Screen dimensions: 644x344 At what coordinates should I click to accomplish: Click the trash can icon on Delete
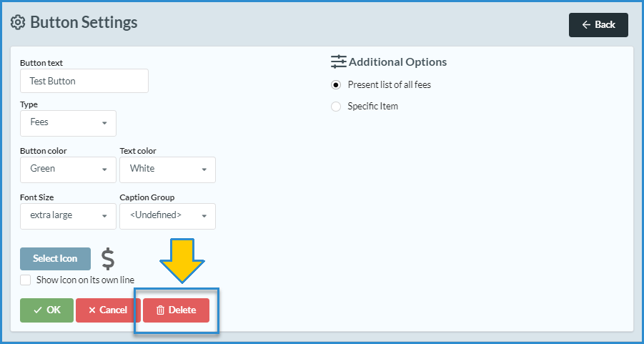[160, 310]
